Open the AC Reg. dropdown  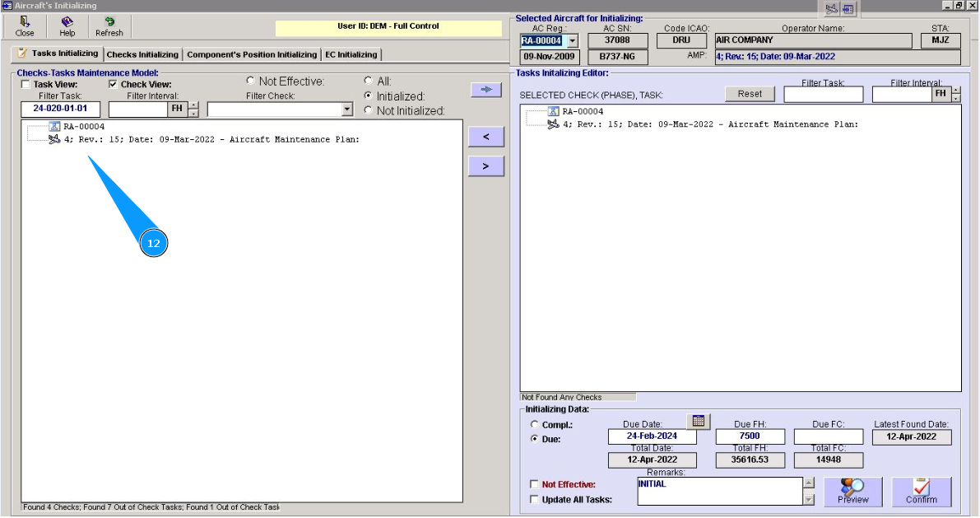point(573,40)
